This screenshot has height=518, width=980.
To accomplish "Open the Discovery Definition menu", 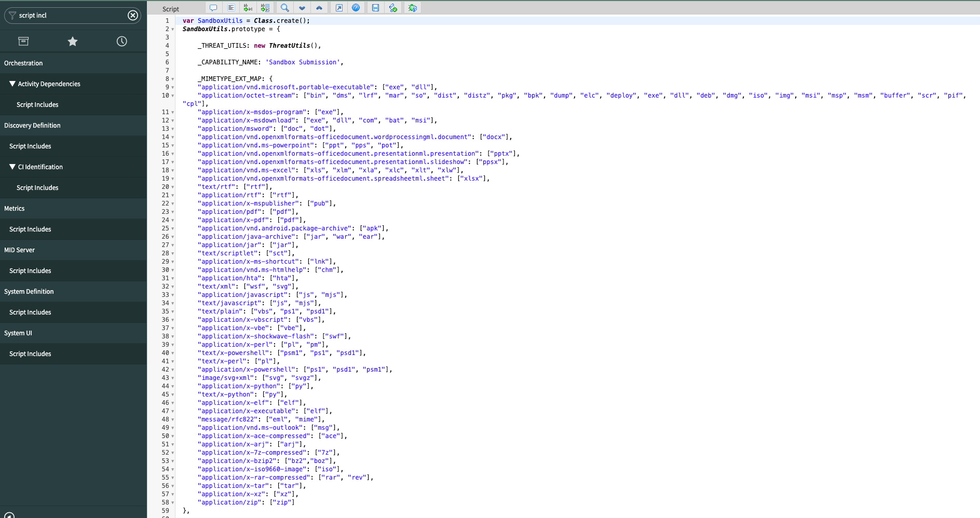I will pyautogui.click(x=73, y=126).
